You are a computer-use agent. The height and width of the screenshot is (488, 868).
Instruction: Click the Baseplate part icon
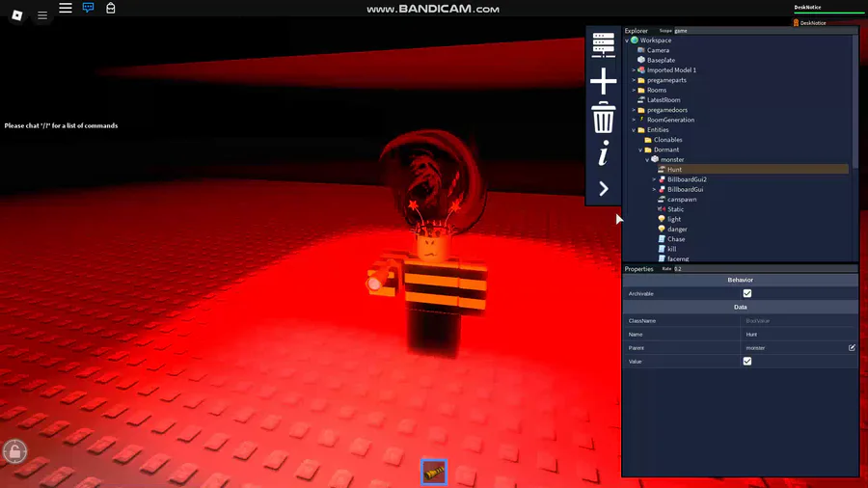(x=641, y=60)
